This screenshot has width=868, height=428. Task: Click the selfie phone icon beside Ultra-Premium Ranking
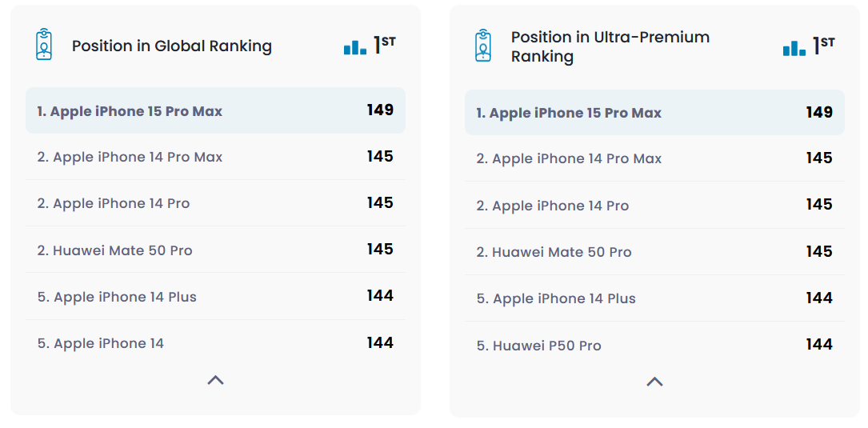click(x=483, y=46)
